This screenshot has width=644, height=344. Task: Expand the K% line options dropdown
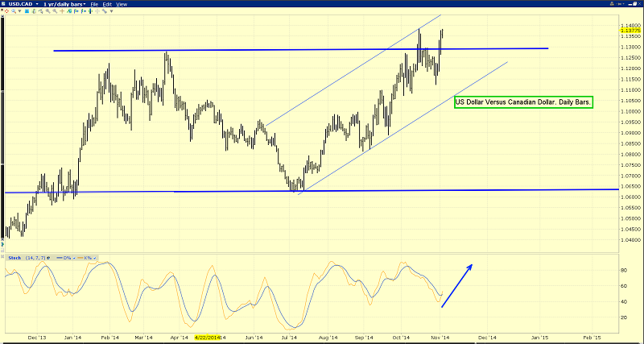point(95,258)
